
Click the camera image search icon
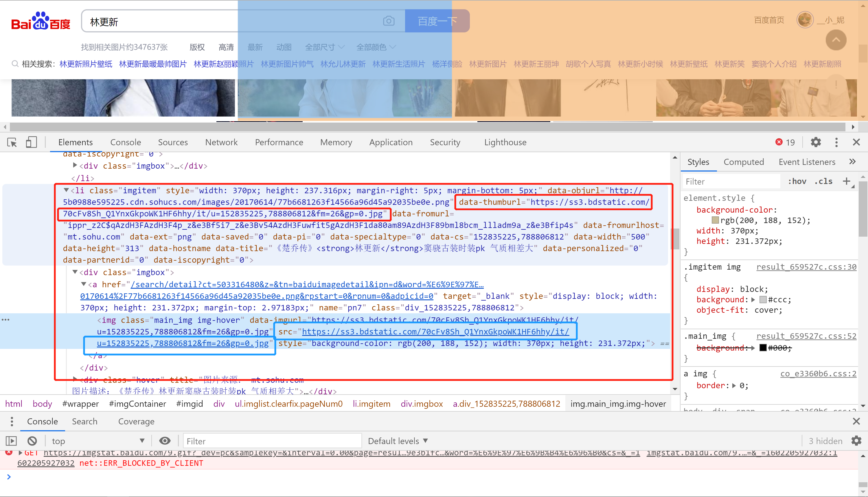pyautogui.click(x=389, y=21)
